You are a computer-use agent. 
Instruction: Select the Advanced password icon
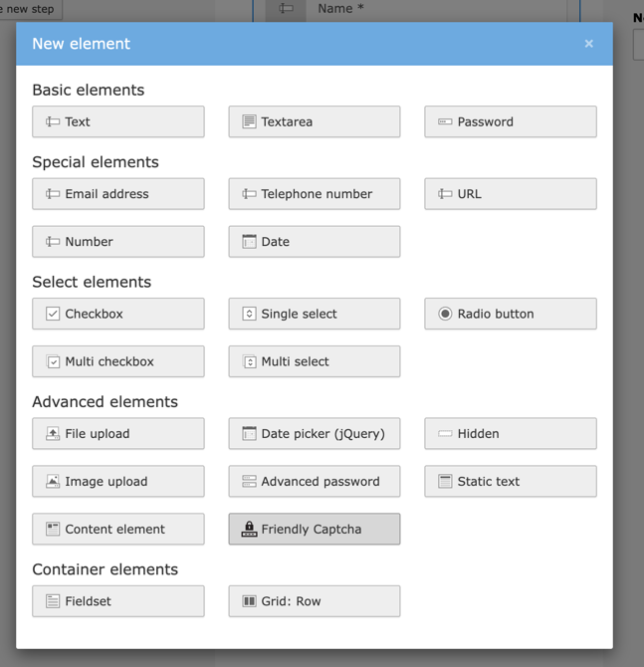(249, 482)
